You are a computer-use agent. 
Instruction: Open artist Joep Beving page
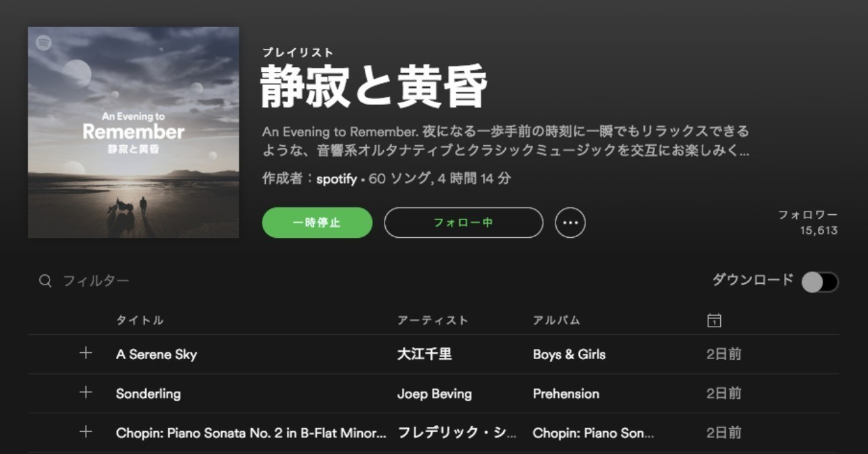click(435, 393)
